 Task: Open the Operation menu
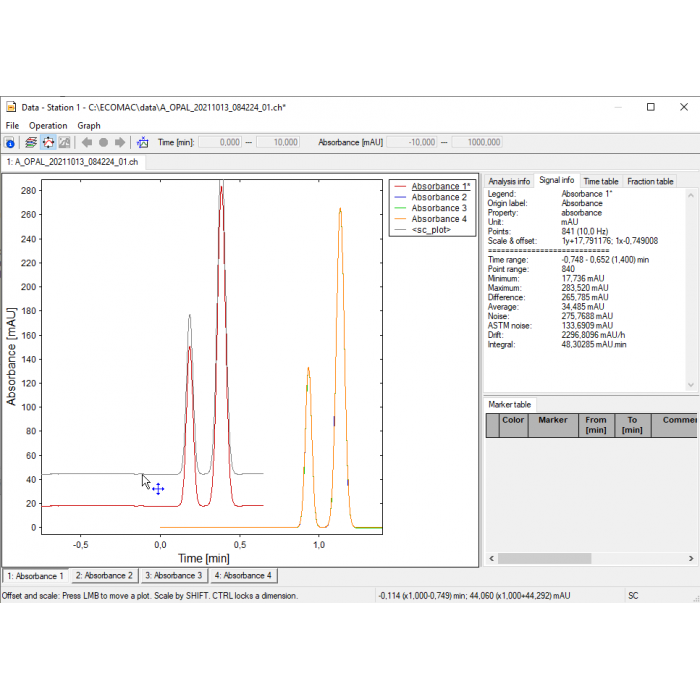click(x=48, y=126)
